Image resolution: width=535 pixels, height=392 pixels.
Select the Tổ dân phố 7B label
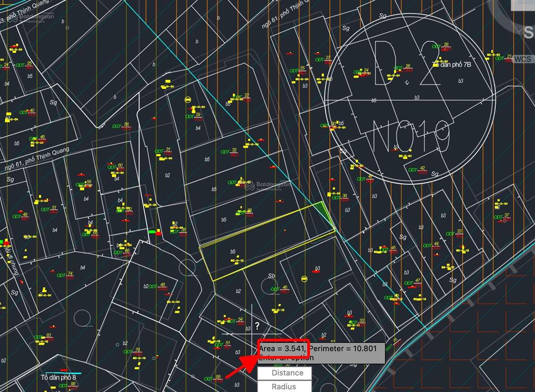[453, 64]
